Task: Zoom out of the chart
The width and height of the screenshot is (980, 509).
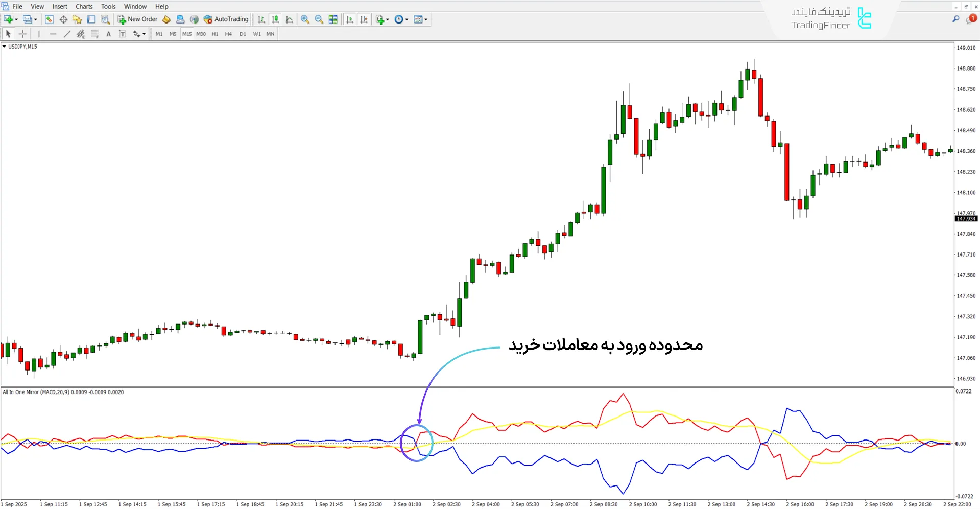Action: pyautogui.click(x=319, y=19)
